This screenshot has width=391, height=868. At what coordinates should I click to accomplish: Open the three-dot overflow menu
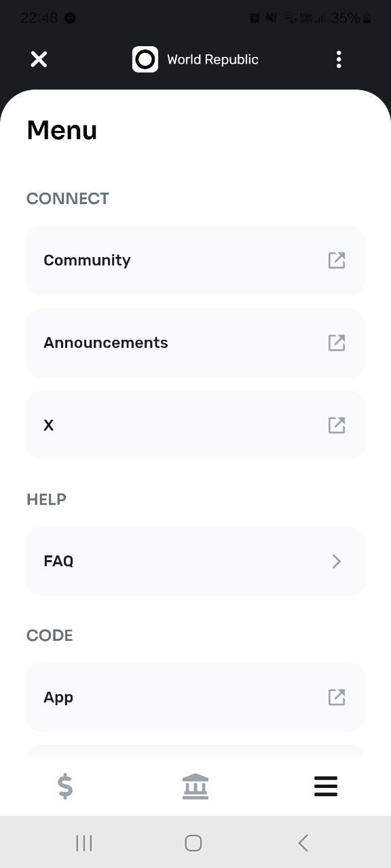(x=339, y=60)
